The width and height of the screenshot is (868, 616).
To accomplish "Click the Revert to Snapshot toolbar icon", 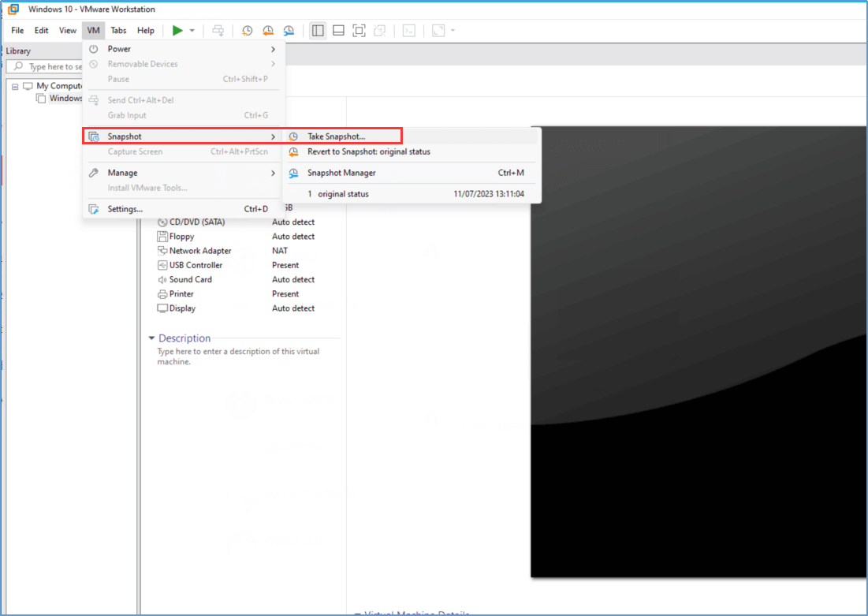I will pyautogui.click(x=268, y=30).
